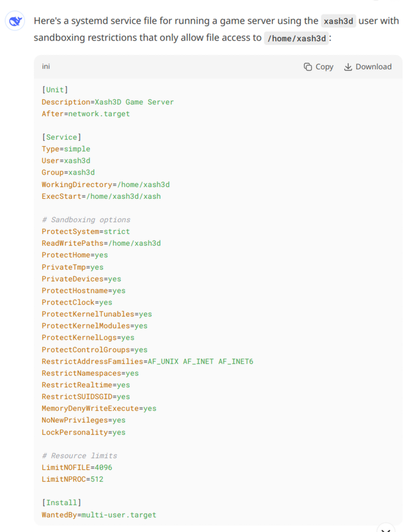Click the 'PrivateDevices=yes' line
Viewport: 411px width, 532px height.
[x=81, y=279]
